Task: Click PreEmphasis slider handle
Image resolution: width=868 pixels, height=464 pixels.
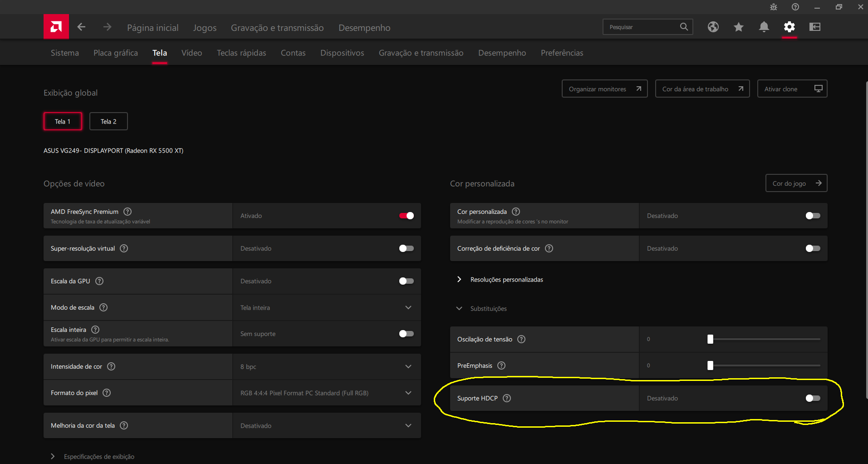Action: tap(711, 365)
